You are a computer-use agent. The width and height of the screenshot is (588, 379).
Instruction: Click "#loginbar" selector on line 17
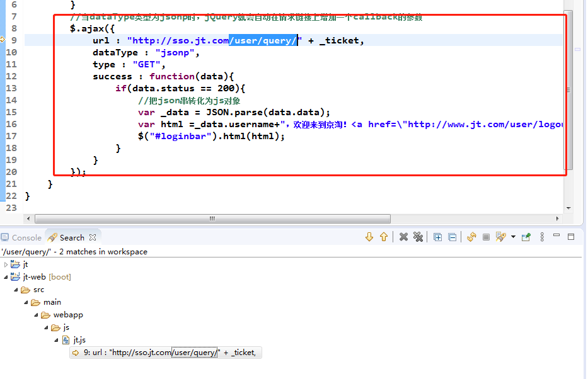(181, 137)
